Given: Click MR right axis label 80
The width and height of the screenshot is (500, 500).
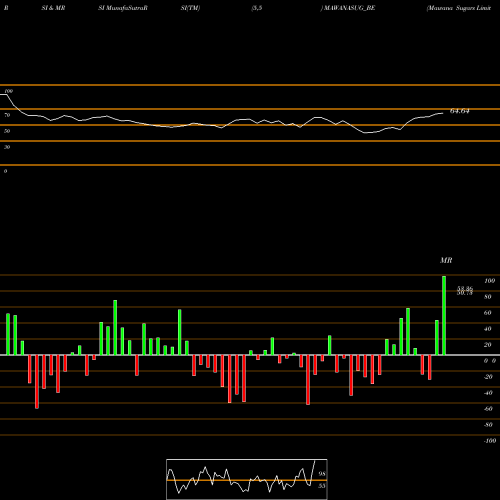Looking at the screenshot, I should 488,297.
